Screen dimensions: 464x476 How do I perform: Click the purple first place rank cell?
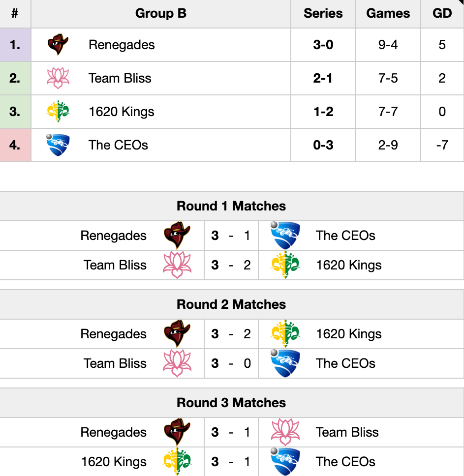(x=15, y=45)
